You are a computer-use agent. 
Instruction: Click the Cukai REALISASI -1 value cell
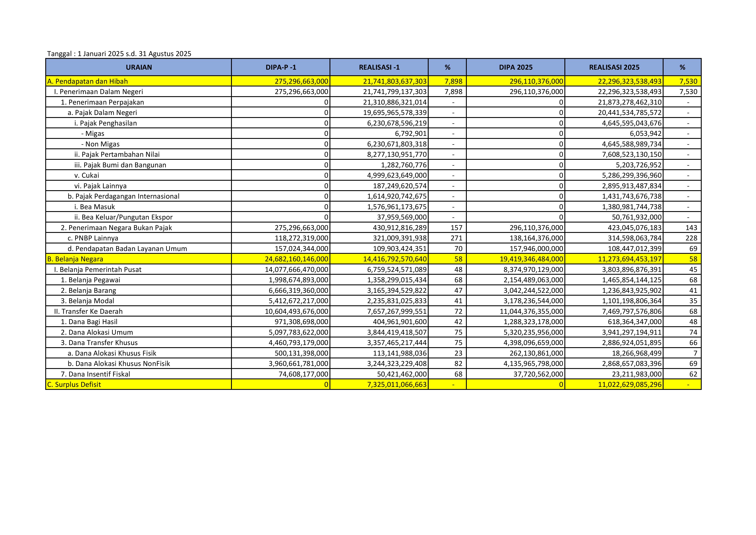tap(397, 175)
